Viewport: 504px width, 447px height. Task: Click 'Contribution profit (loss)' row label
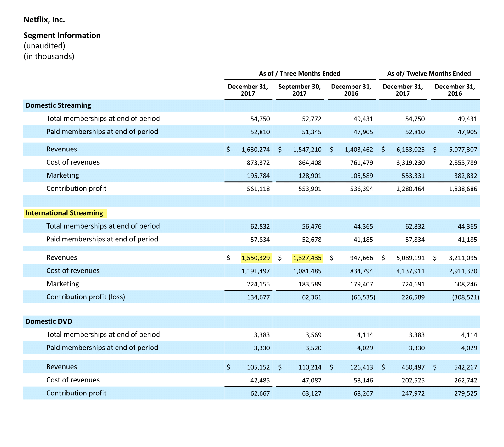tap(86, 297)
